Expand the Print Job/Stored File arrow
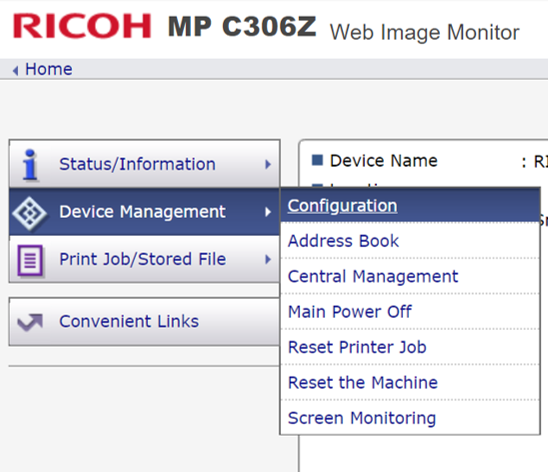 (268, 259)
